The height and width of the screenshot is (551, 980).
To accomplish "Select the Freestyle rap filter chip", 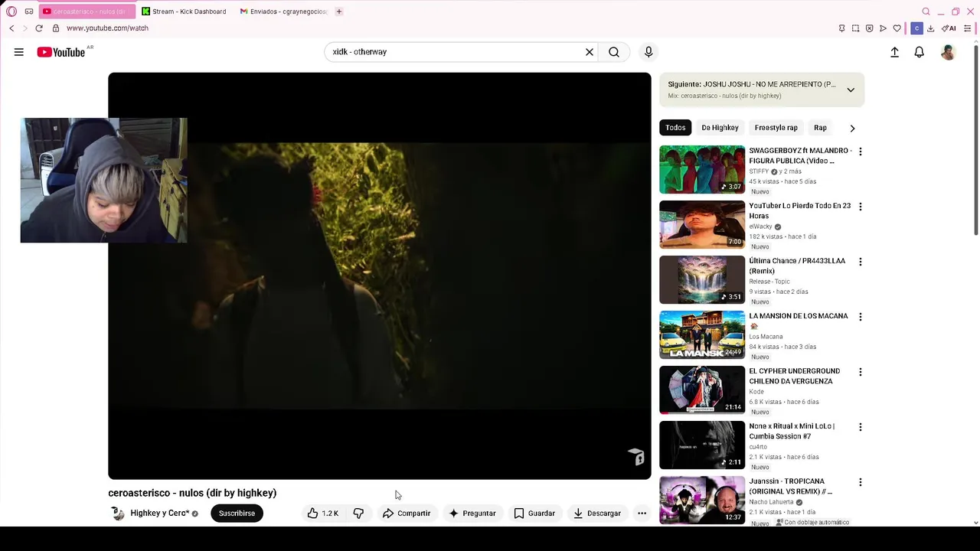I will pos(776,128).
